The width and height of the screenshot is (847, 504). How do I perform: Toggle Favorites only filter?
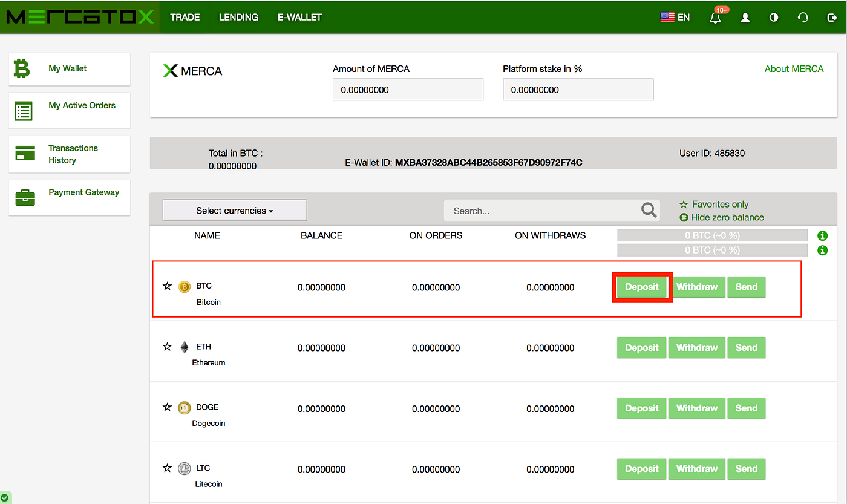tap(714, 205)
